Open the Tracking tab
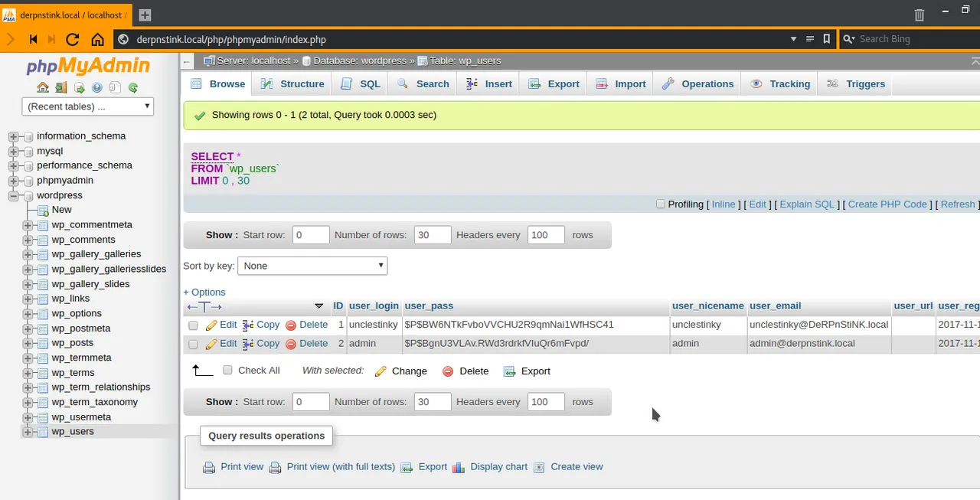This screenshot has height=500, width=980. (x=781, y=84)
